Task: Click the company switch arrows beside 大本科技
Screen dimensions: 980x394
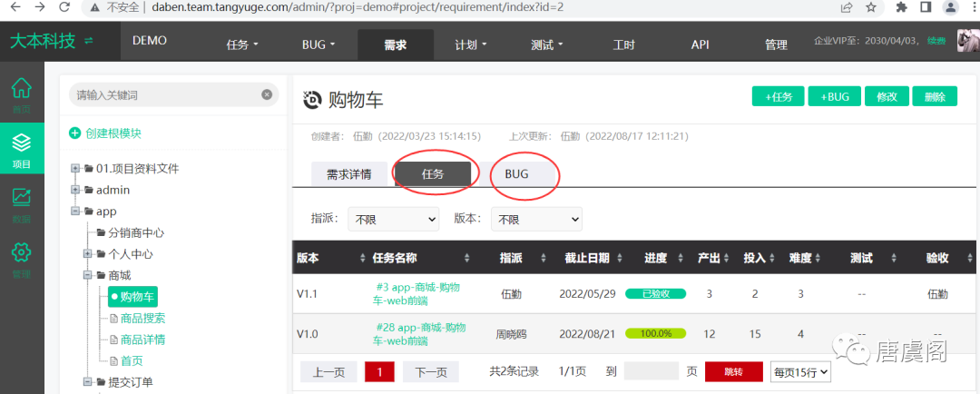Action: 89,41
